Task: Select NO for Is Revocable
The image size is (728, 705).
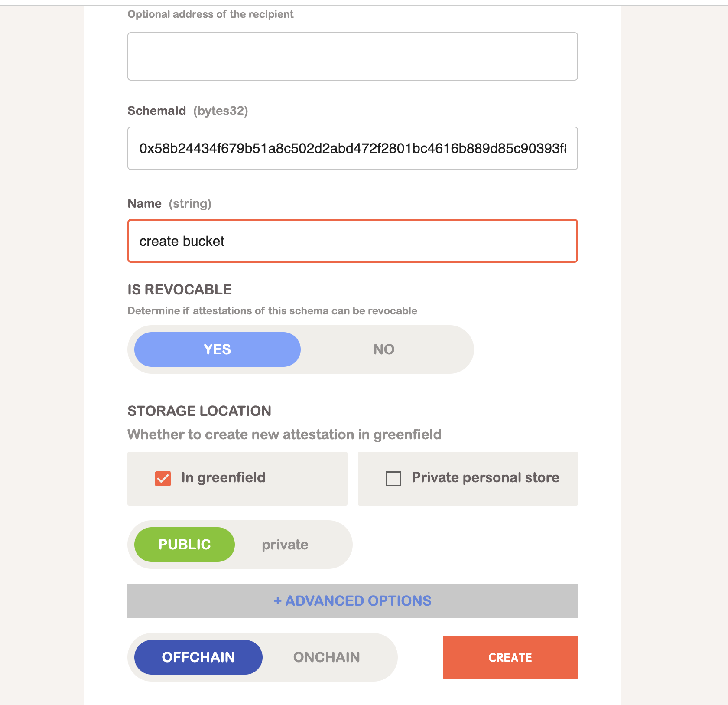Action: tap(383, 349)
